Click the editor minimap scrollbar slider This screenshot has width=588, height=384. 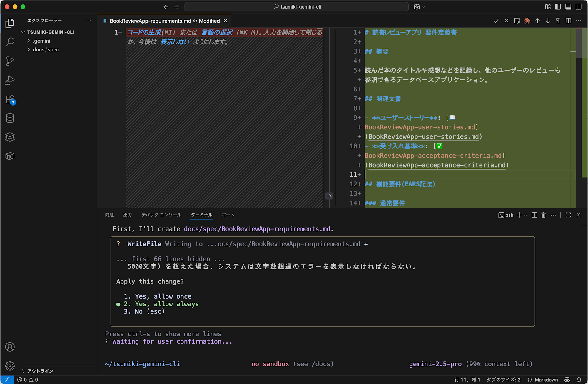coord(579,43)
